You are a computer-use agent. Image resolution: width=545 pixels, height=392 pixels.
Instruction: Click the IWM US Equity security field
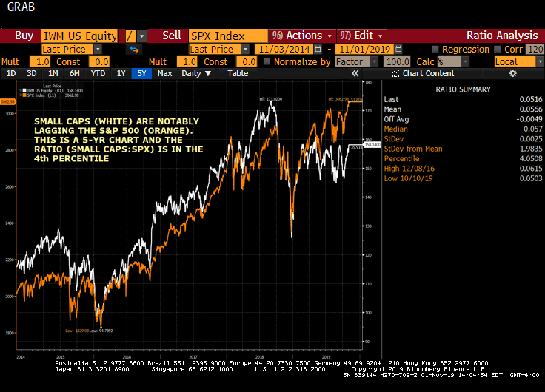click(79, 36)
